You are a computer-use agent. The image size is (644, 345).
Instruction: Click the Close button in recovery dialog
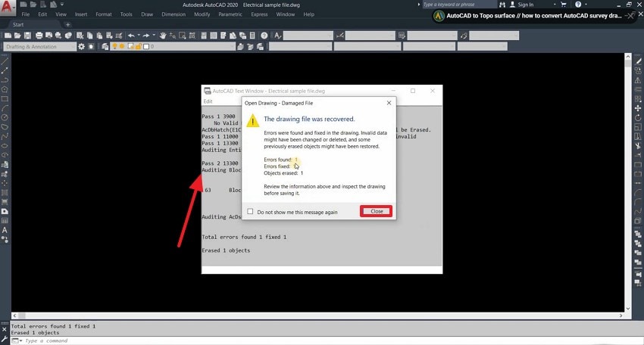[377, 211]
